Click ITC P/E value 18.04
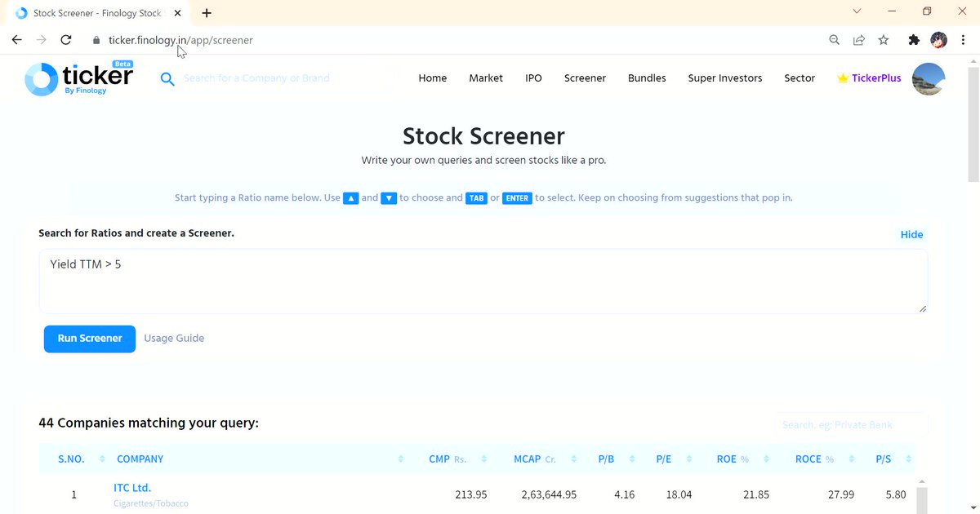This screenshot has height=514, width=980. coord(679,494)
